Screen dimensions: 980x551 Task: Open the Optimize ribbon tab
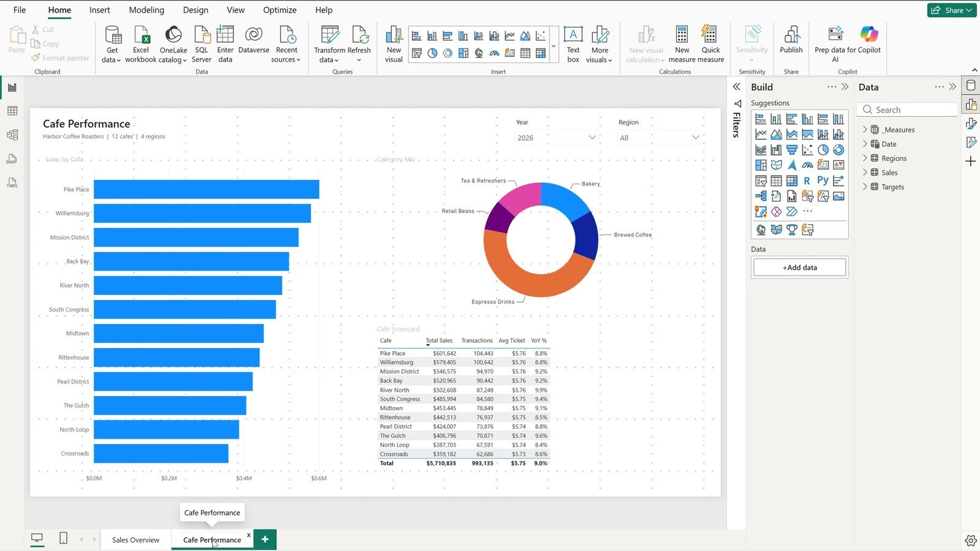[x=280, y=10]
